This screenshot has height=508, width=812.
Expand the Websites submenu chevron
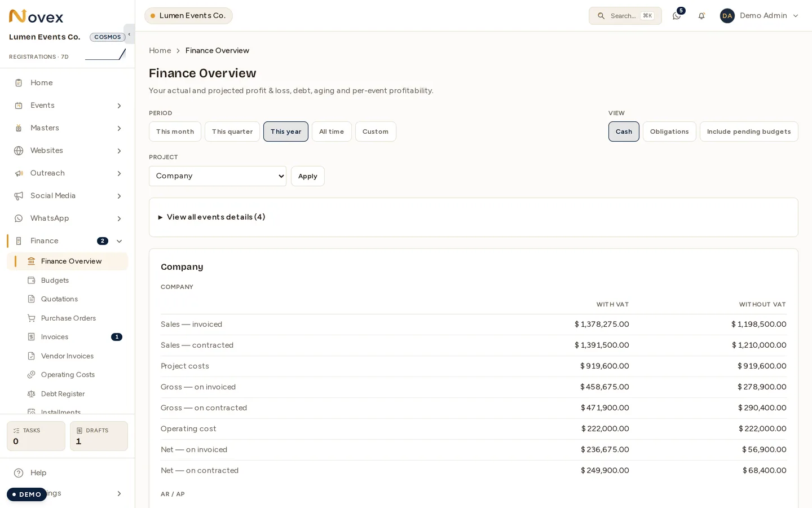[x=119, y=151]
